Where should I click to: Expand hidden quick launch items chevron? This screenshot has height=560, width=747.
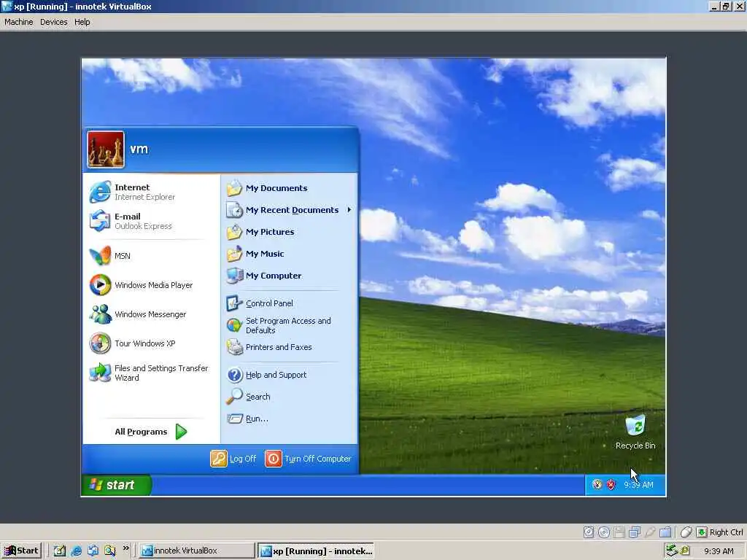click(125, 548)
